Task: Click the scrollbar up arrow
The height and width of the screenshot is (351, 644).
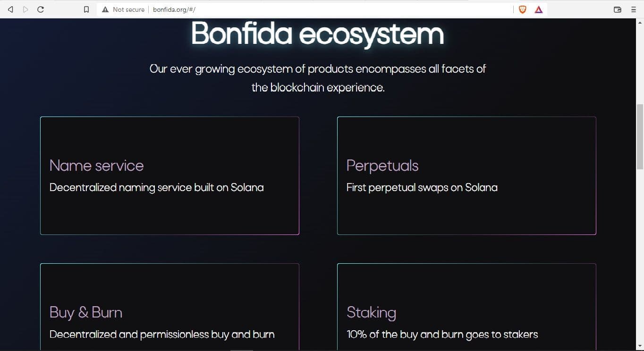Action: pyautogui.click(x=640, y=22)
